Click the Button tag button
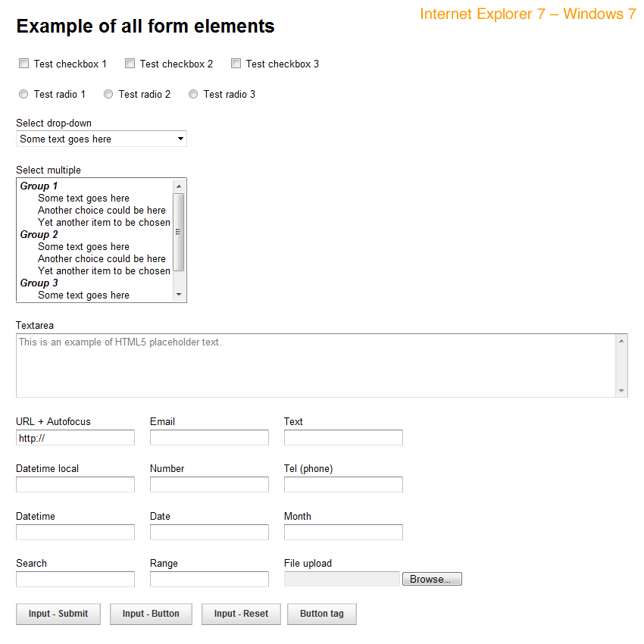The image size is (644, 644). 321,614
